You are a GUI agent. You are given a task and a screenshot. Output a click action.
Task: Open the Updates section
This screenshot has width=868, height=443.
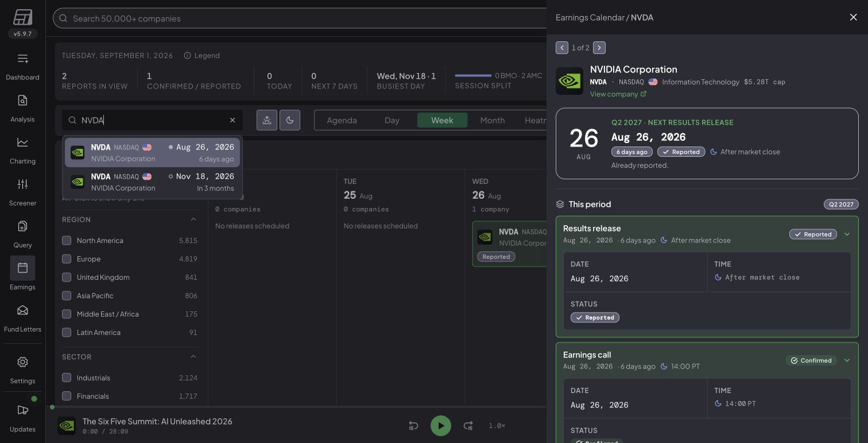22,418
